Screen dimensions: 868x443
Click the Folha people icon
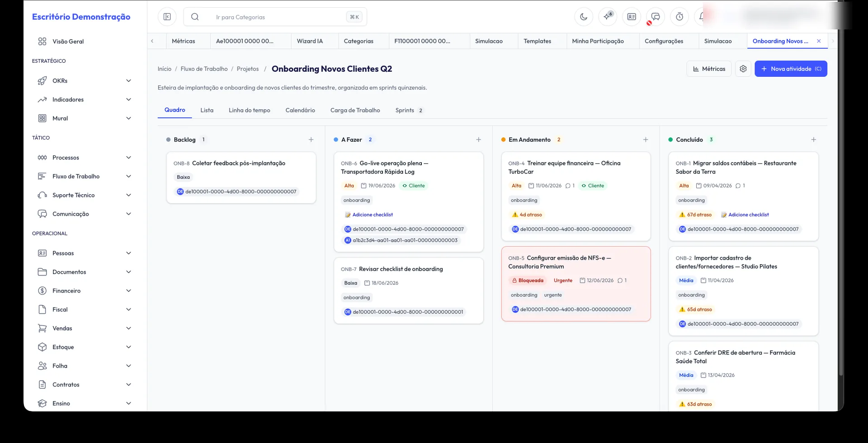pos(42,366)
